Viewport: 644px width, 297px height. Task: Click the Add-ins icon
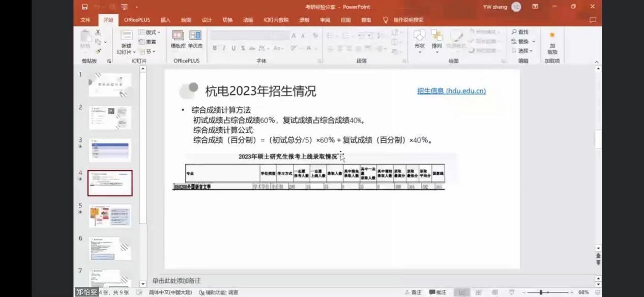click(x=552, y=36)
